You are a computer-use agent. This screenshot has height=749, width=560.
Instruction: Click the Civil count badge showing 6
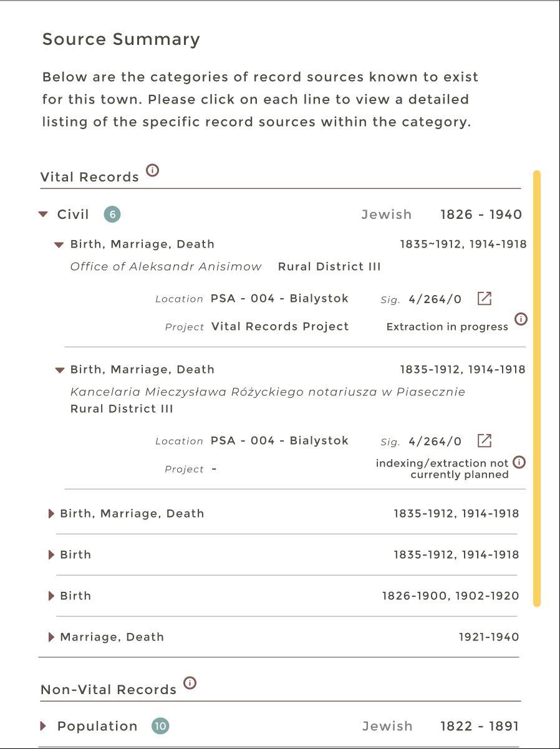[112, 215]
